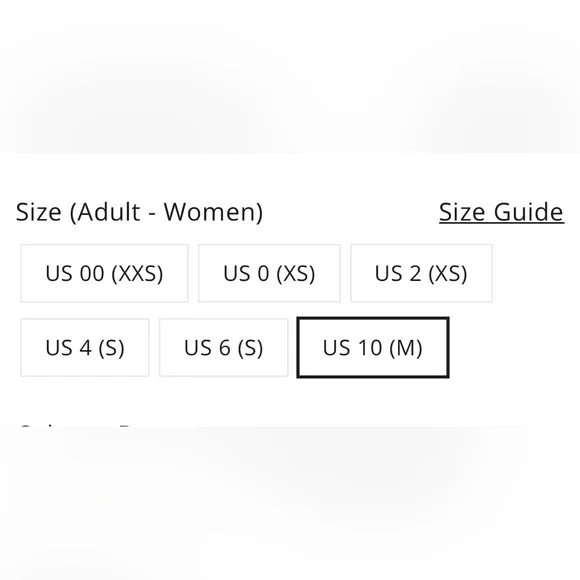Set size to double zero
This screenshot has height=580, width=580.
click(104, 273)
